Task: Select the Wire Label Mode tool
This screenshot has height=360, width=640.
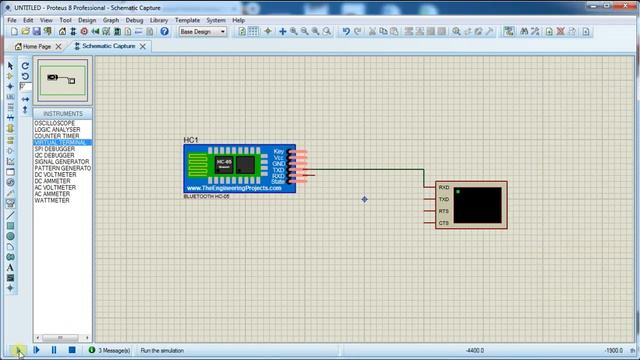Action: (x=10, y=97)
